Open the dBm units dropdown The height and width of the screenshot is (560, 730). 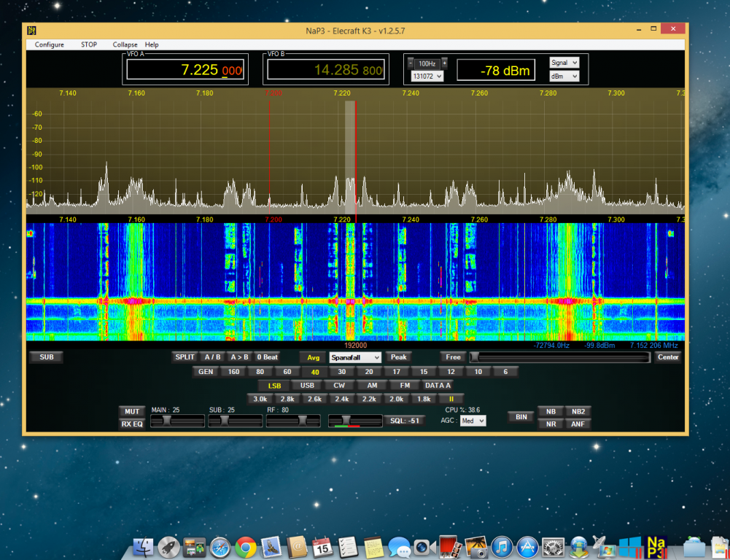pyautogui.click(x=565, y=76)
